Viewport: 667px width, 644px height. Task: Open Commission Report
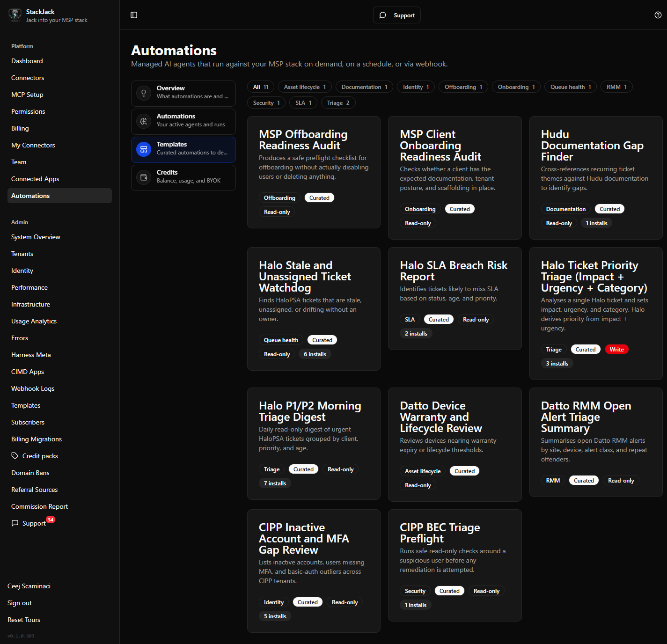tap(59, 506)
